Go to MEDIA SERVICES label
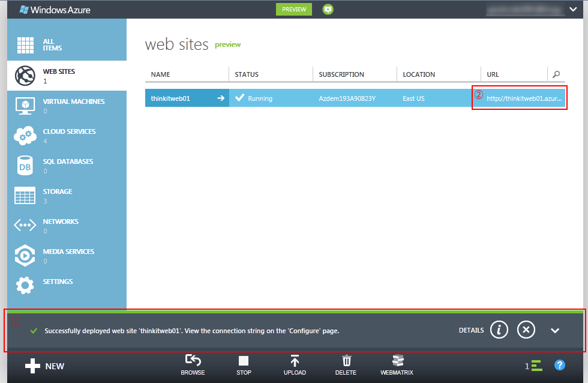 [x=68, y=252]
